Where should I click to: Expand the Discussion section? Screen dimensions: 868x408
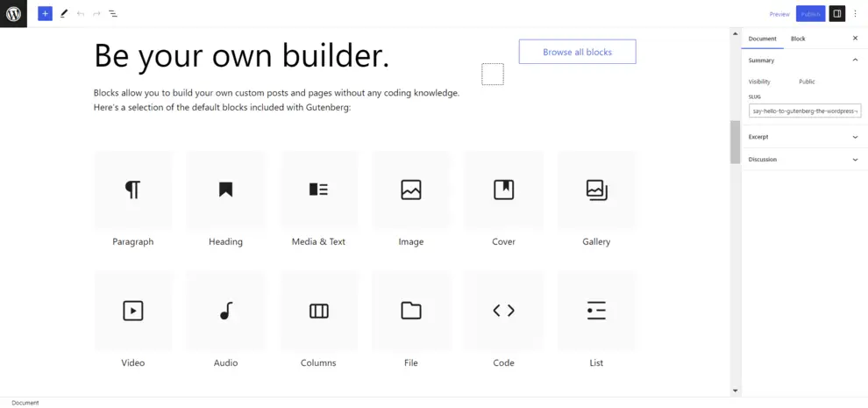click(x=855, y=160)
